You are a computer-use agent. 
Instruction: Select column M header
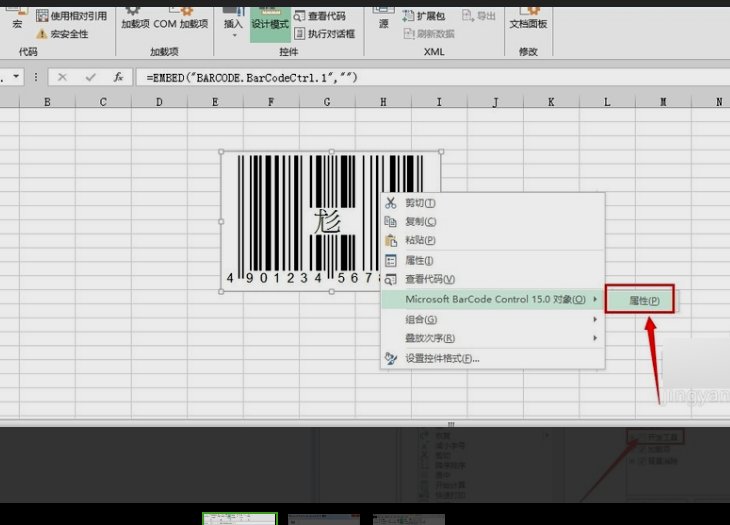click(x=663, y=101)
